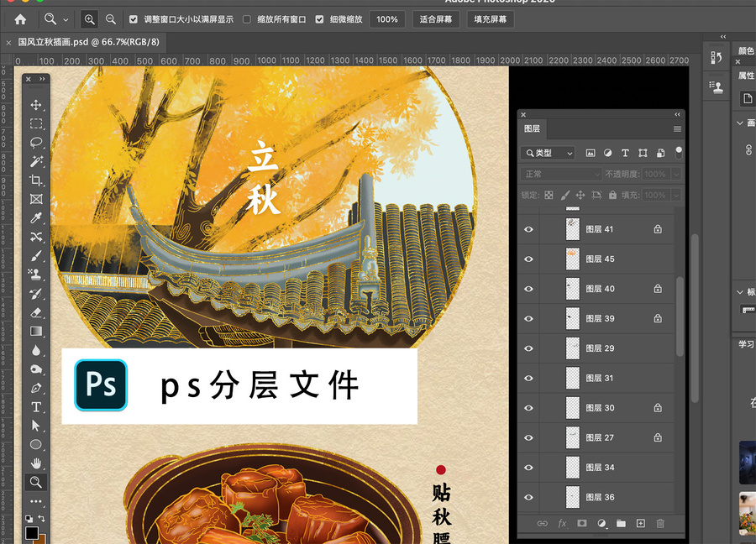This screenshot has height=544, width=756.
Task: Open the Layers panel flyout menu
Action: pyautogui.click(x=677, y=129)
